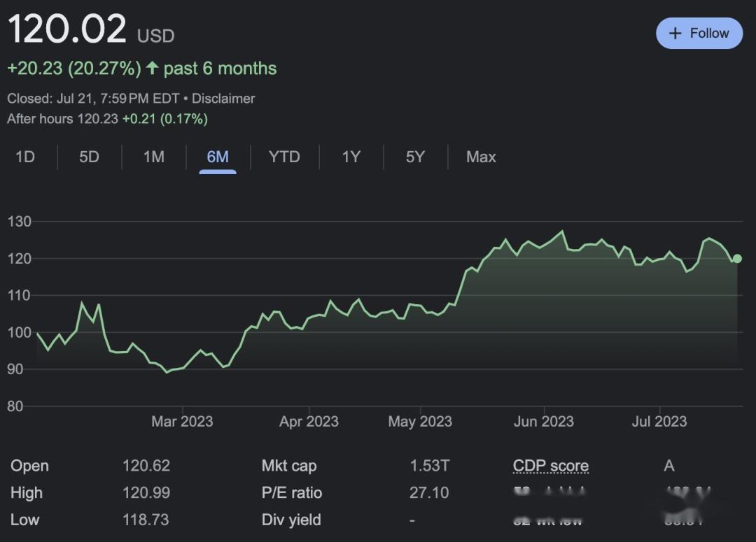Switch to the 5D range tab
The width and height of the screenshot is (756, 542).
click(x=89, y=157)
